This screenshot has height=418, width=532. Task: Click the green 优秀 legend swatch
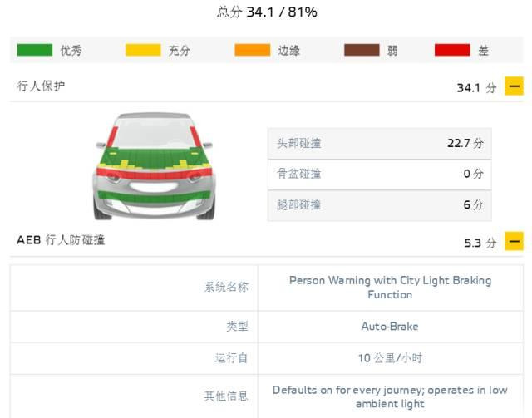pyautogui.click(x=35, y=50)
